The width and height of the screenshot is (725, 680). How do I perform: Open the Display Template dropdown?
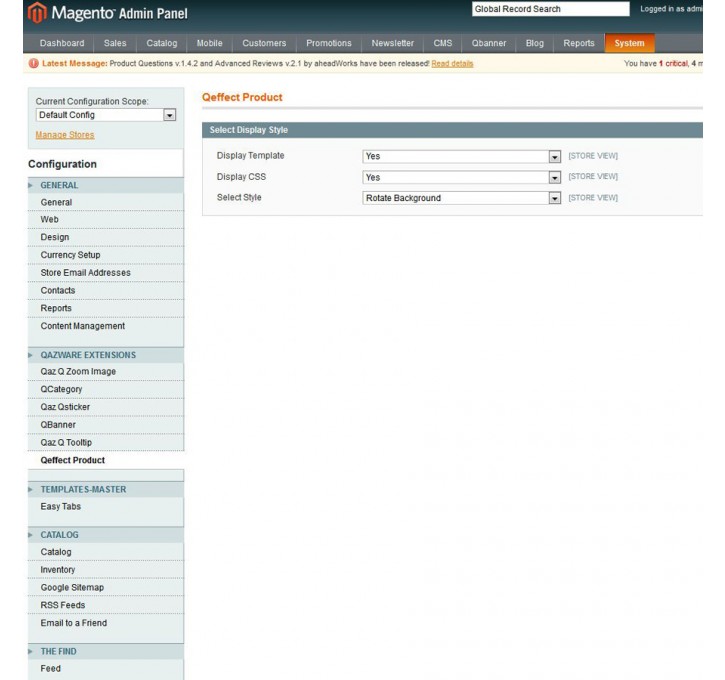(x=461, y=156)
